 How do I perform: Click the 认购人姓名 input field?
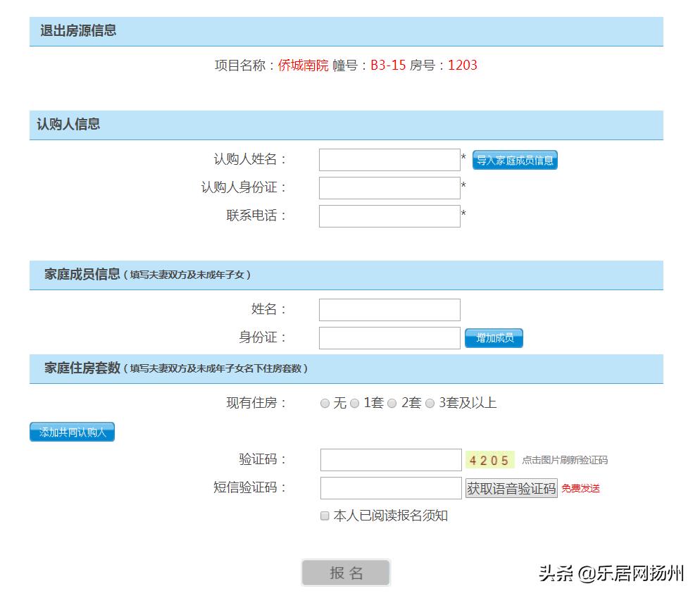click(x=389, y=160)
